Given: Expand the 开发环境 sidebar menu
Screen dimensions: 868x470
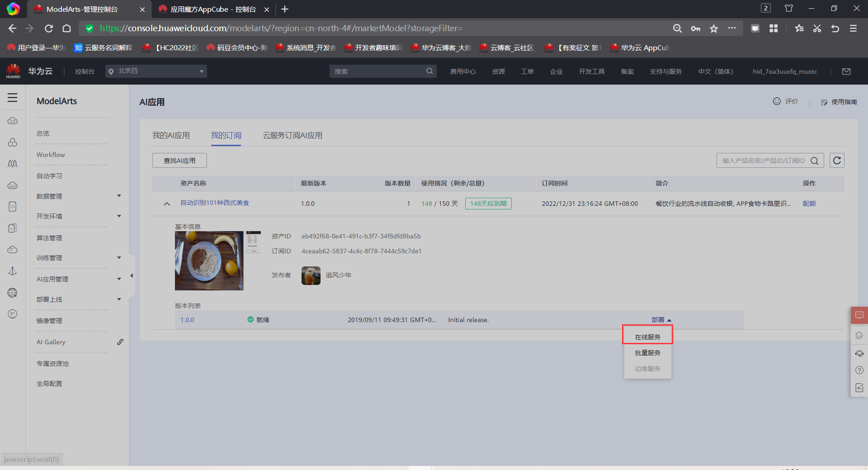Looking at the screenshot, I should (x=119, y=216).
